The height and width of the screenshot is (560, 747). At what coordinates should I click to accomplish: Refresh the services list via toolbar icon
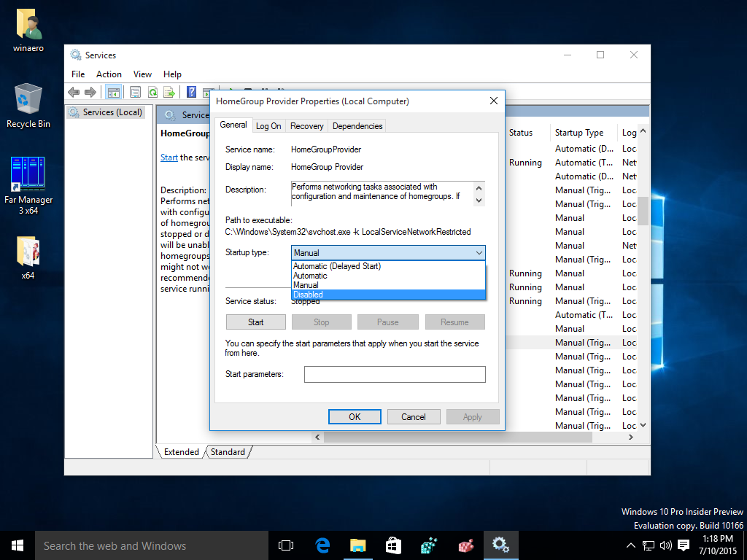point(153,92)
